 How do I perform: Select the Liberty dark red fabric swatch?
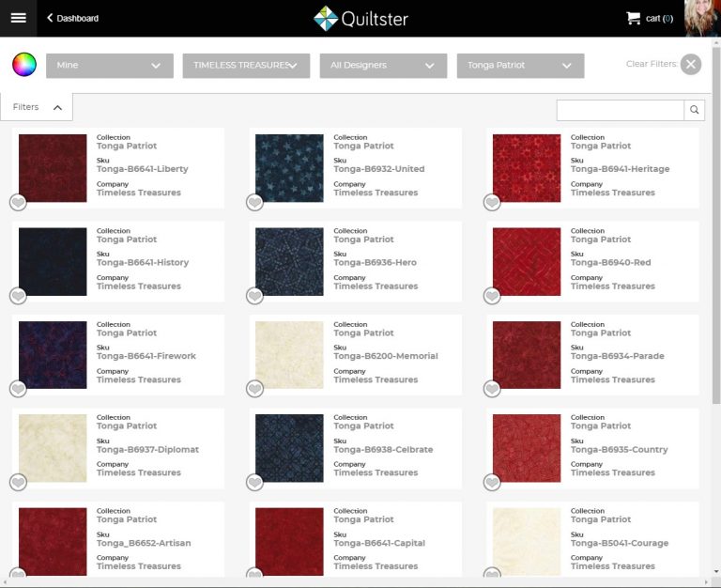[53, 168]
